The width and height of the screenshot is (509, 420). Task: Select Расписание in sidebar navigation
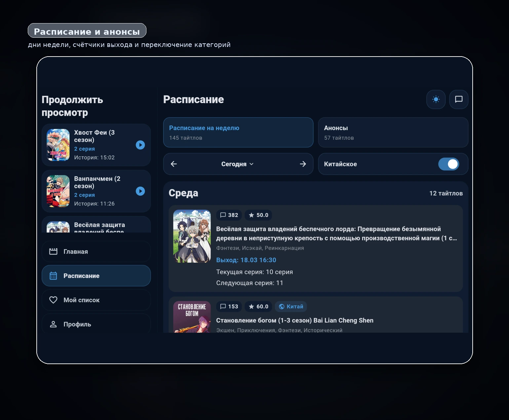pyautogui.click(x=96, y=276)
